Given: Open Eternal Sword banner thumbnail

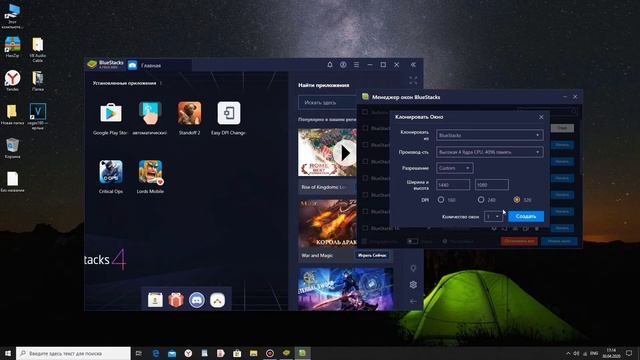Looking at the screenshot, I should click(345, 289).
